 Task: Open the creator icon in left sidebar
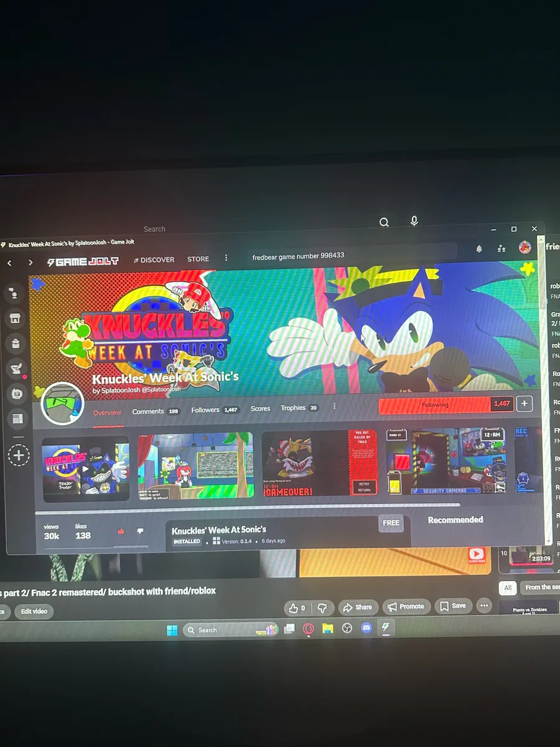(x=16, y=394)
